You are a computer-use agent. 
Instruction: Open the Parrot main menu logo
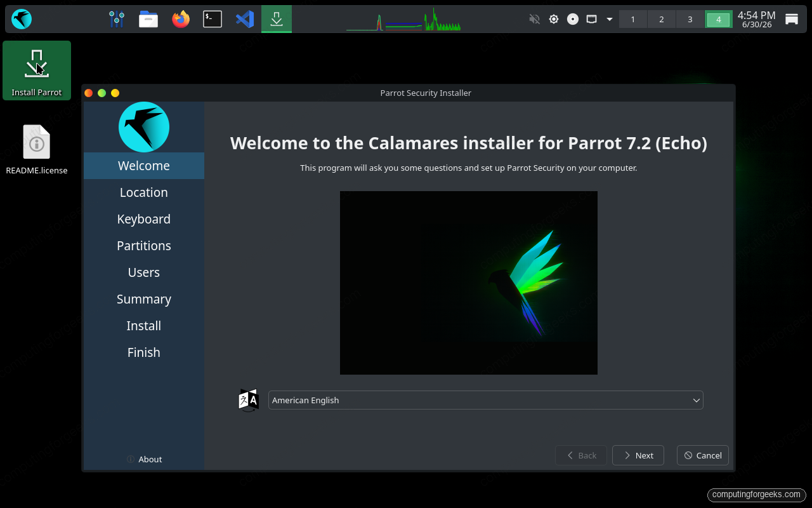pos(22,19)
